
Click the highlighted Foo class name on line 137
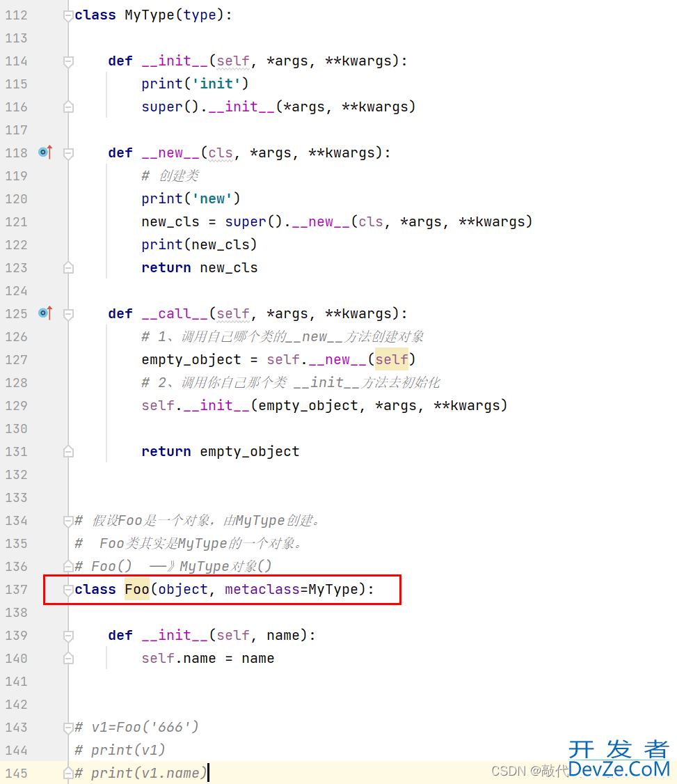point(137,590)
